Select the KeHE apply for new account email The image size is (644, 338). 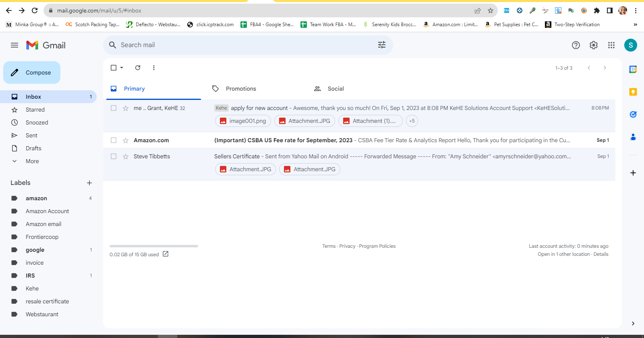[114, 108]
